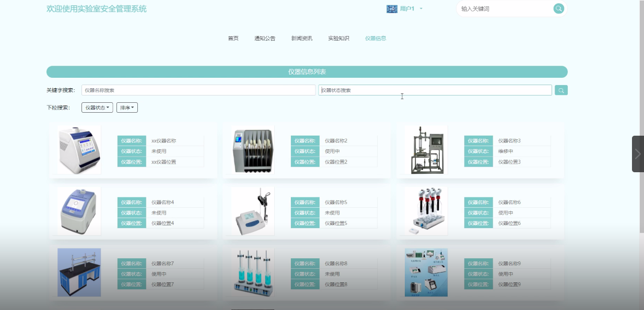Image resolution: width=644 pixels, height=310 pixels.
Task: Click the 新闻资讯 link
Action: point(301,38)
